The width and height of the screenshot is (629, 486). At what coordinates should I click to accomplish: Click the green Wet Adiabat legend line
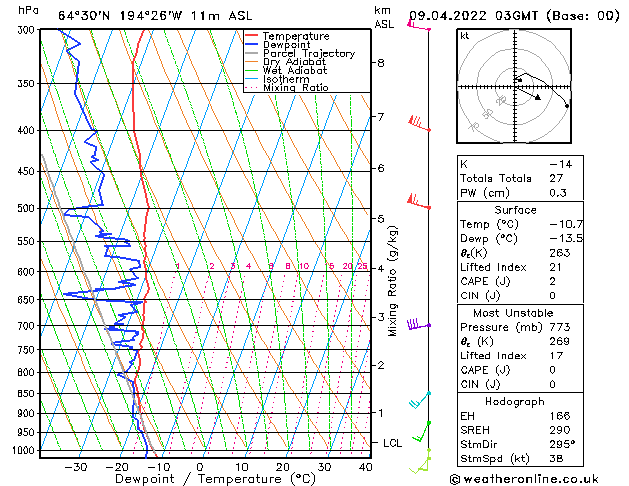tap(252, 70)
